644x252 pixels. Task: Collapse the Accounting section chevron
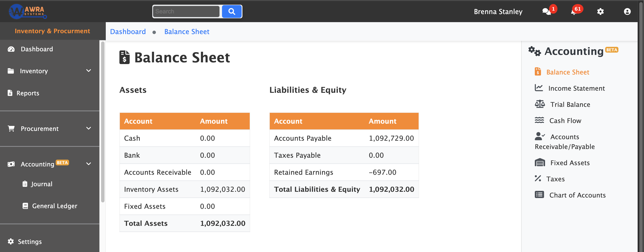[x=89, y=164]
